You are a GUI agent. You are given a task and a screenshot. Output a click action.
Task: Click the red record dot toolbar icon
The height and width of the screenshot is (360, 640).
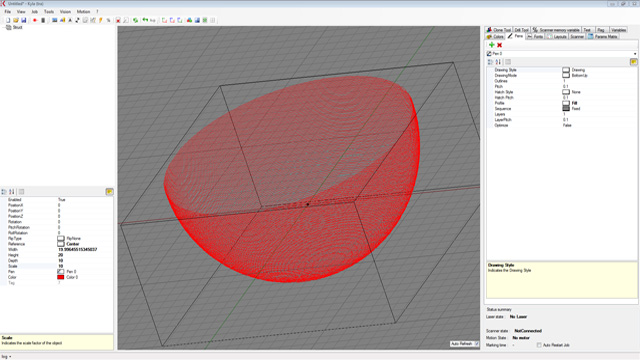[35, 20]
